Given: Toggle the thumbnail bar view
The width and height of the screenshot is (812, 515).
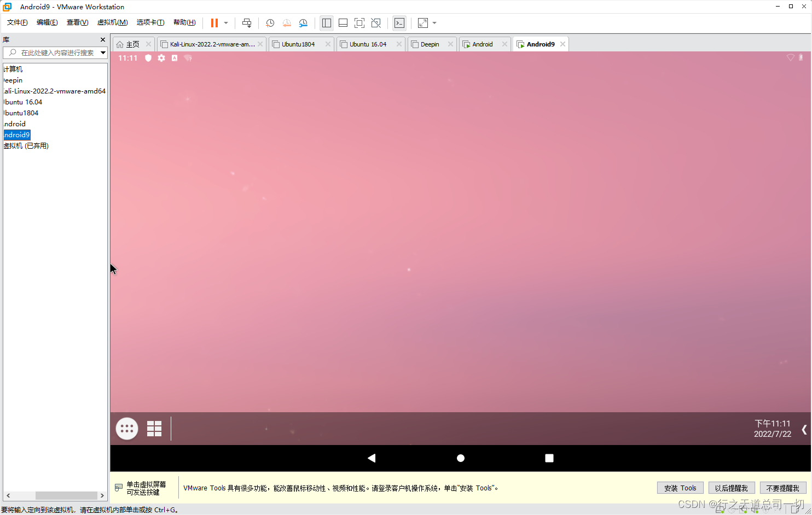Looking at the screenshot, I should [x=343, y=23].
